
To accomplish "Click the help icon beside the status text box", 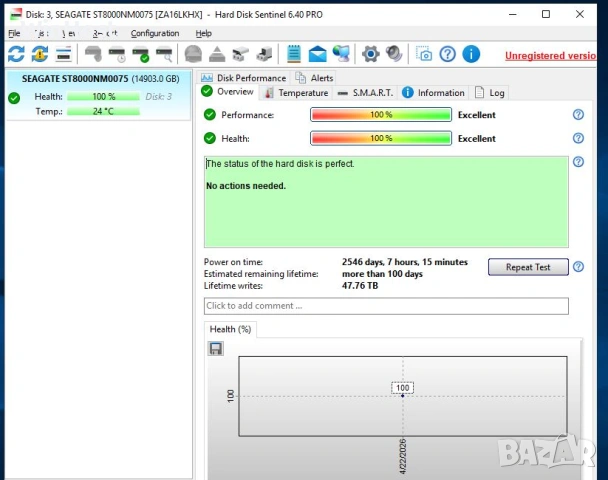I will [578, 162].
